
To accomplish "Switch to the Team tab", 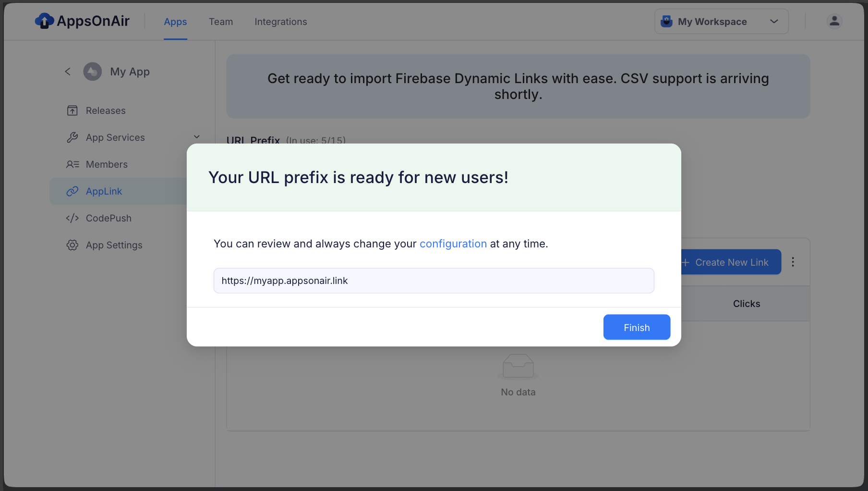I will [221, 22].
